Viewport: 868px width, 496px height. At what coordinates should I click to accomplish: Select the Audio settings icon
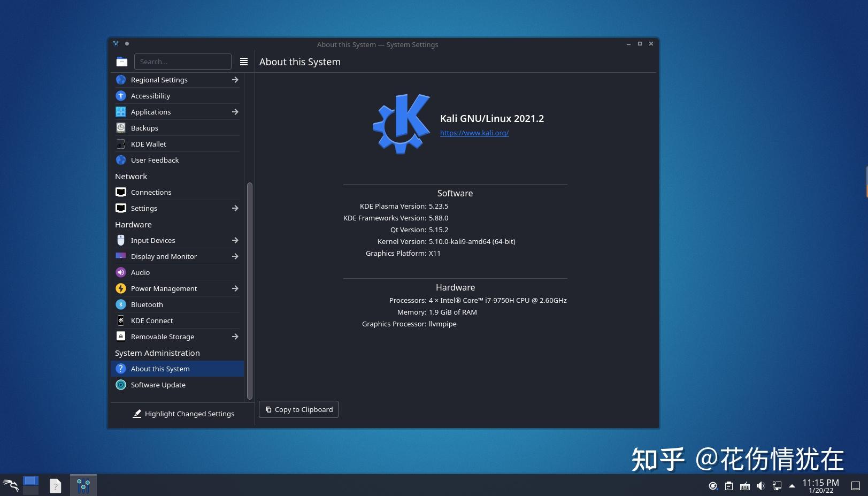pos(121,272)
